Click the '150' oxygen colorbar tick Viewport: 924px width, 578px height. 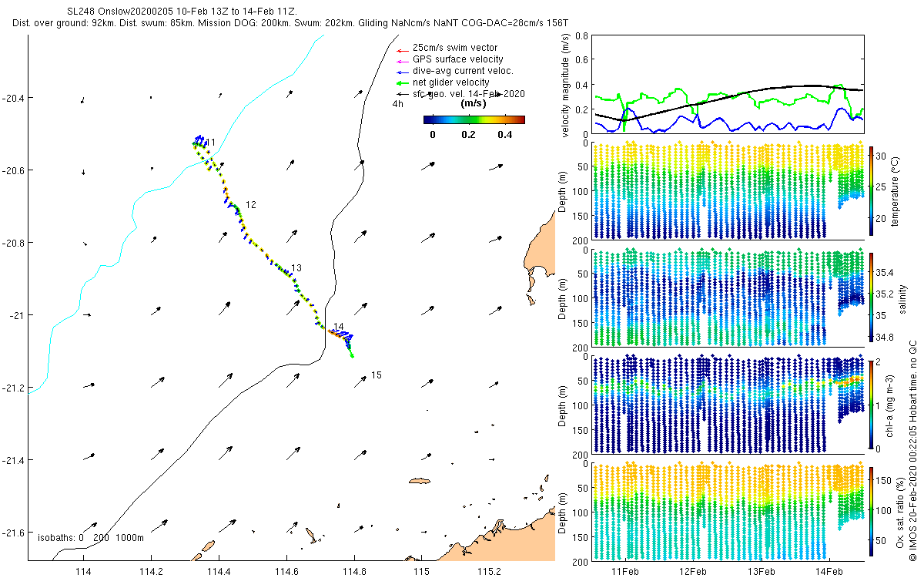click(885, 481)
